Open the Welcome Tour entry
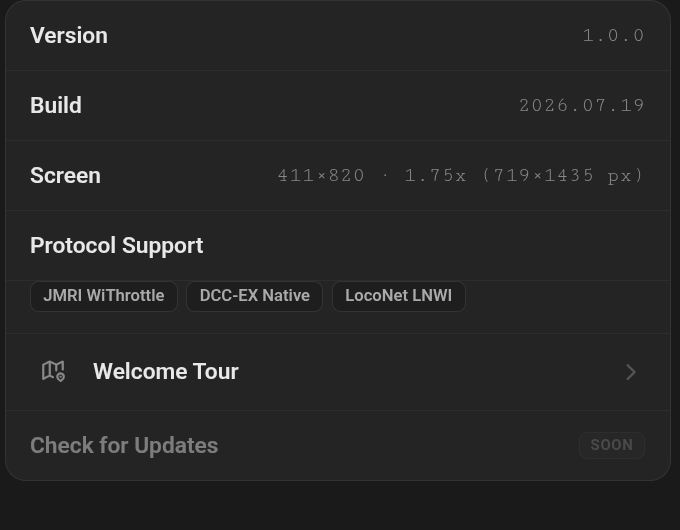The image size is (680, 530). 338,372
